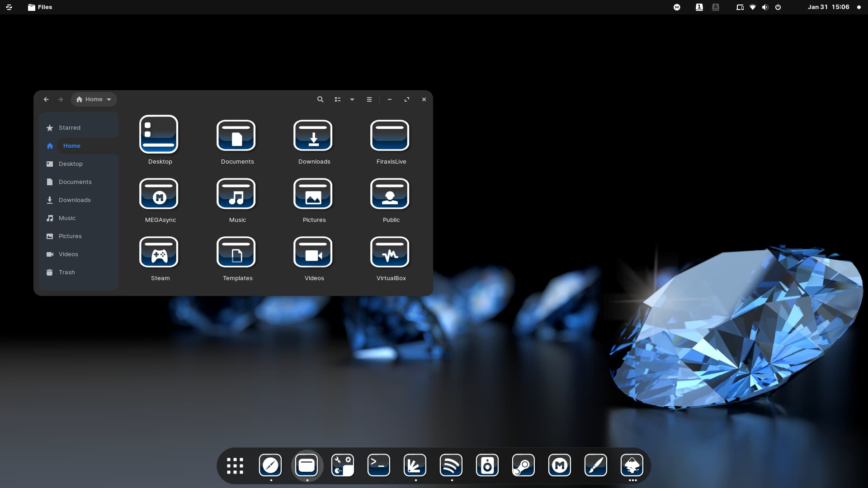This screenshot has width=868, height=488.
Task: Open the power menu icon in top bar
Action: coord(778,7)
